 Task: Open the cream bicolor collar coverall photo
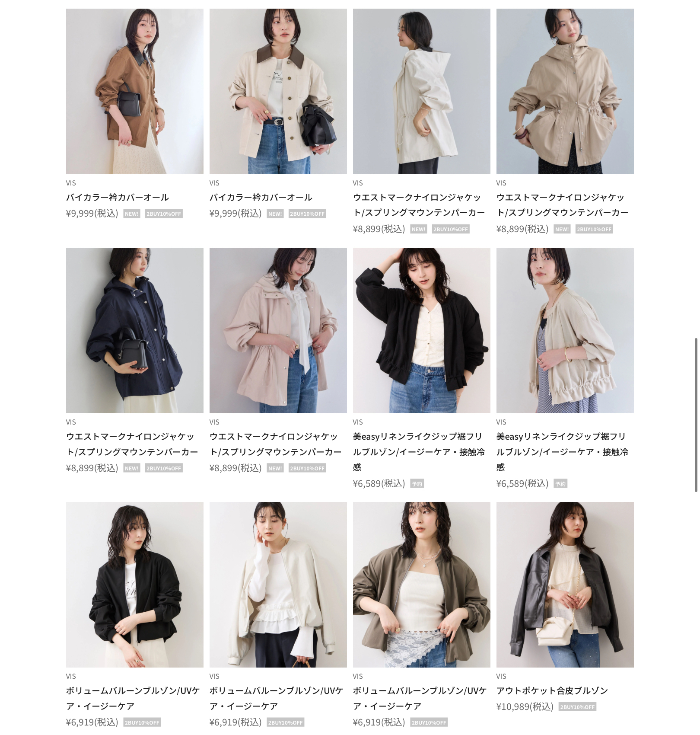[278, 91]
